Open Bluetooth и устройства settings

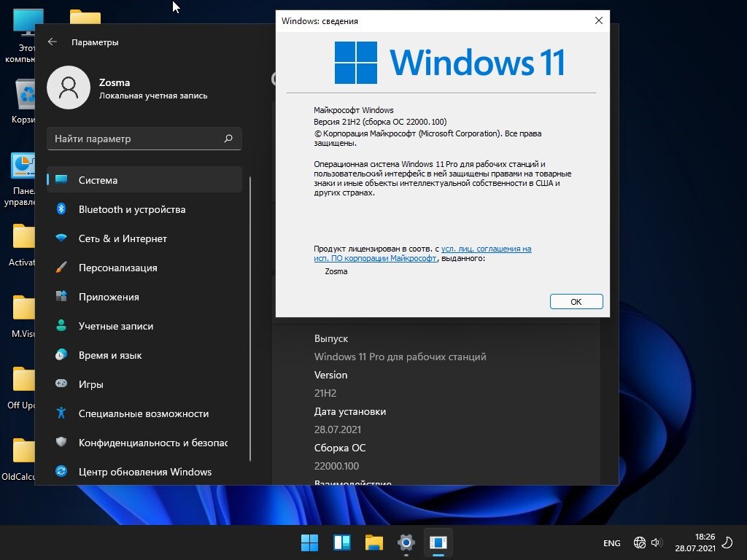pyautogui.click(x=144, y=209)
